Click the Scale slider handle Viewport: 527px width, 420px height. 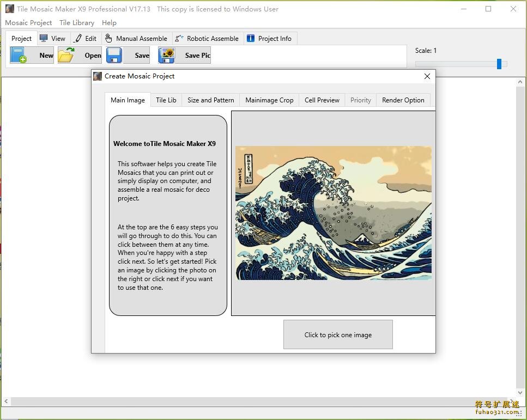[499, 64]
